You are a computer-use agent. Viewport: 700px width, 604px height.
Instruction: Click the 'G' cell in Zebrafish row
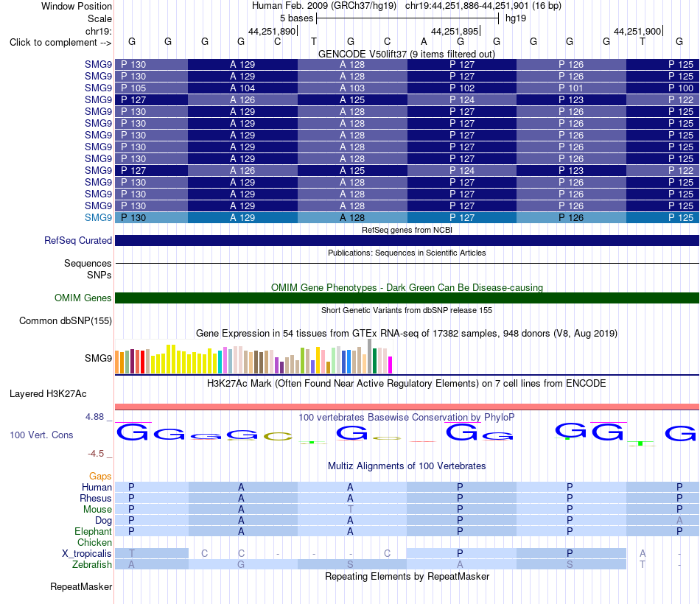(x=241, y=565)
